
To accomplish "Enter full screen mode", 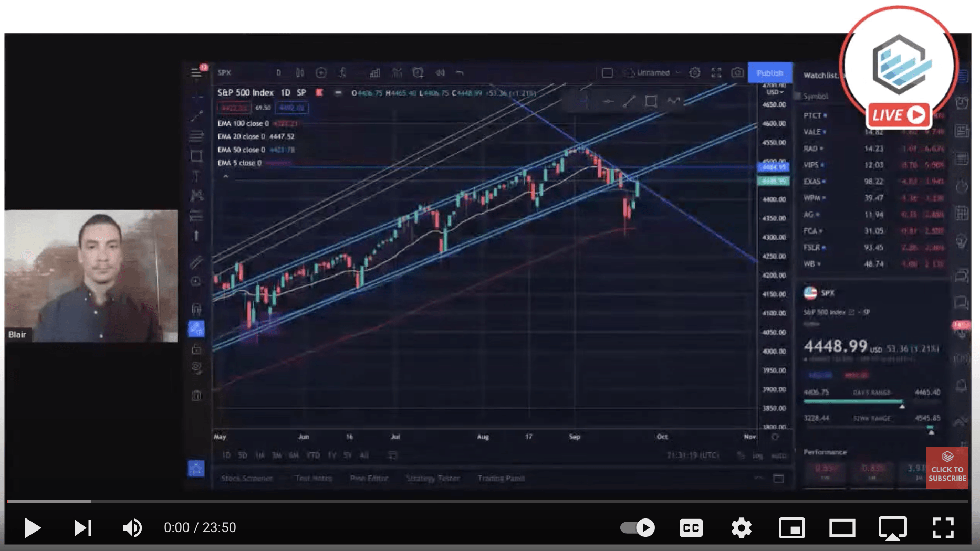I will 943,527.
